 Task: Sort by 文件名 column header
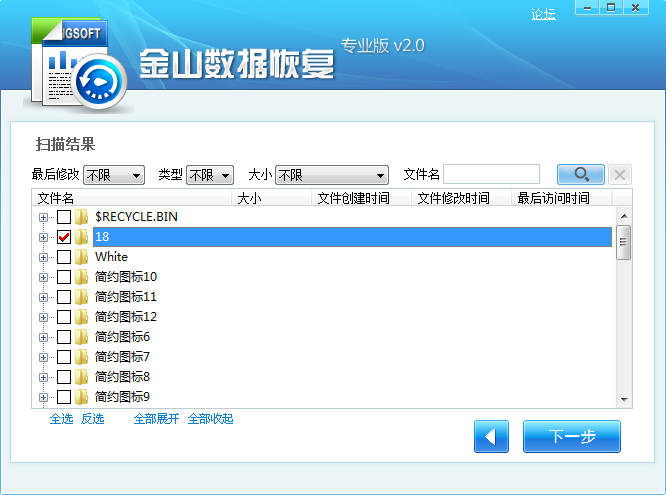point(132,198)
